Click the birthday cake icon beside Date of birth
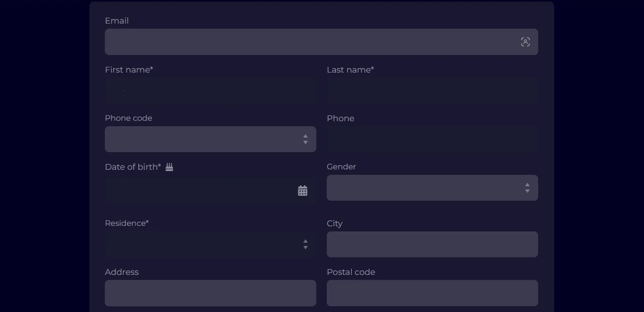 coord(169,167)
